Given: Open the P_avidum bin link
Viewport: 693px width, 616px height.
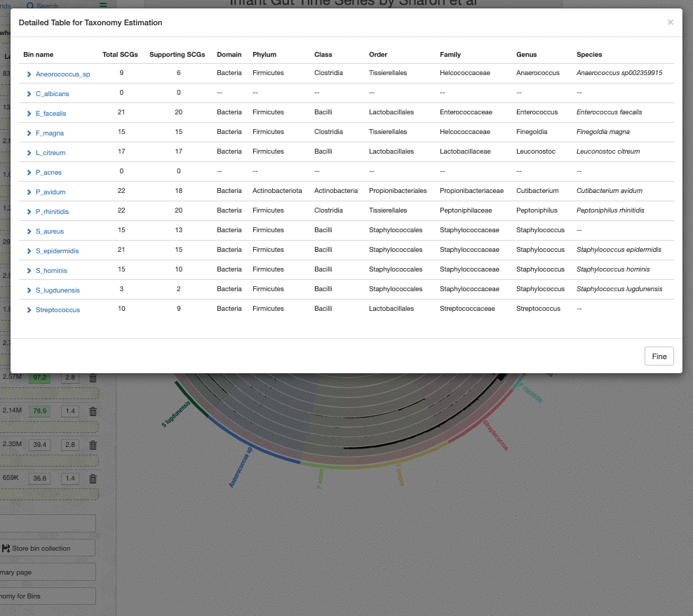Looking at the screenshot, I should [51, 192].
